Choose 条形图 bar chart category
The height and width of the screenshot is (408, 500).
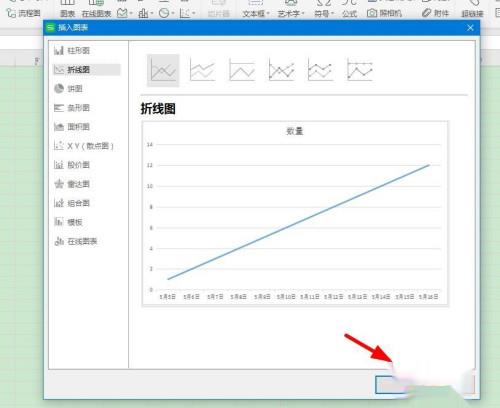coord(72,108)
